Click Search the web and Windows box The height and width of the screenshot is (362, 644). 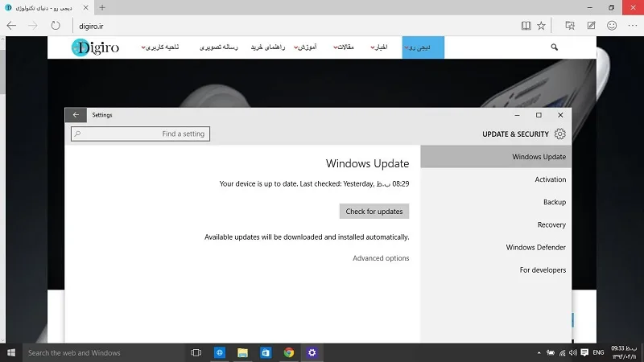point(103,352)
